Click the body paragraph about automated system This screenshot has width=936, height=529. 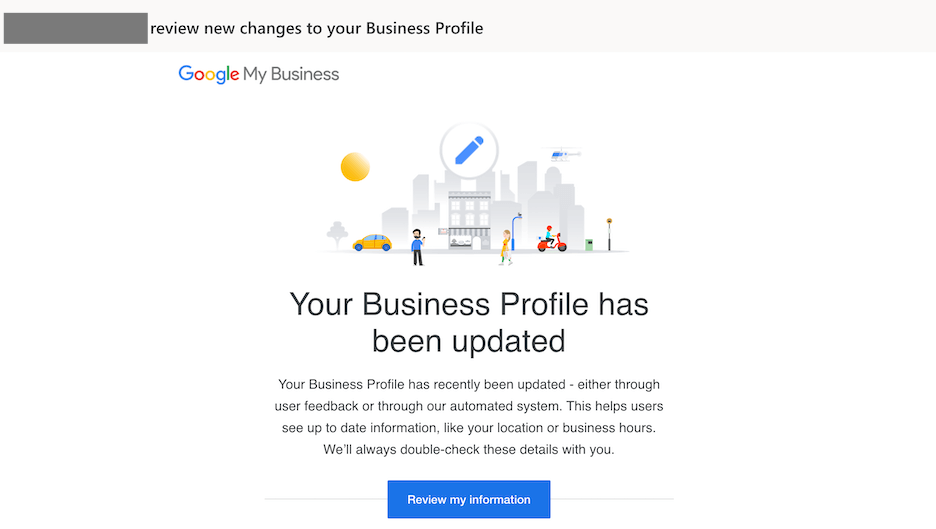469,417
